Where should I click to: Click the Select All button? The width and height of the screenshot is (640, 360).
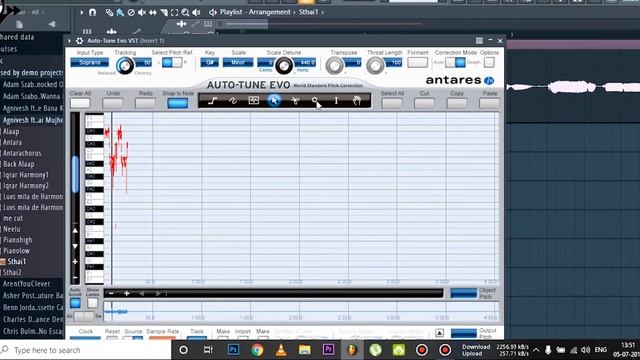[392, 103]
